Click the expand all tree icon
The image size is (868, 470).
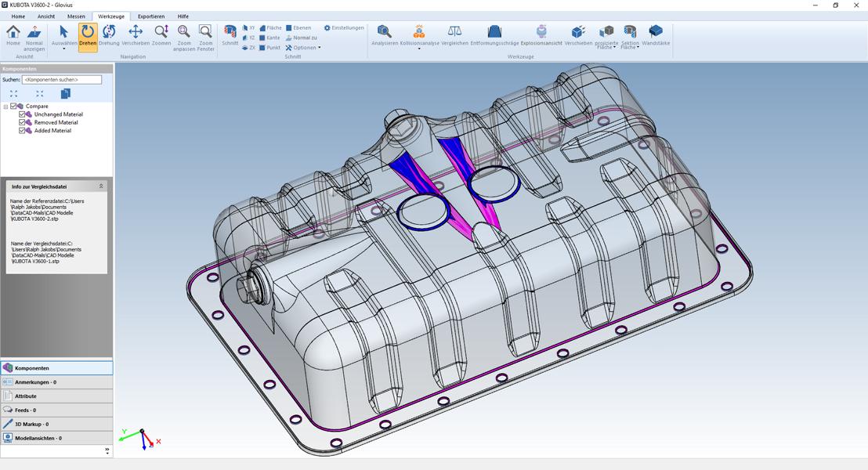[14, 93]
